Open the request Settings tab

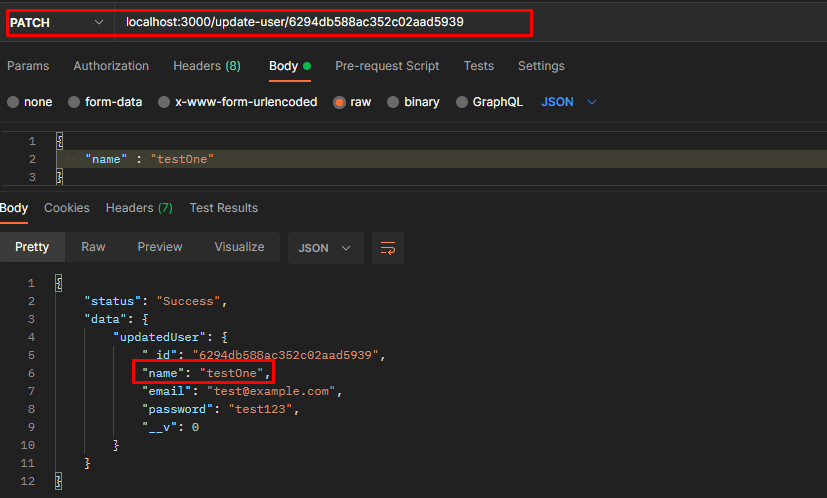pos(541,66)
